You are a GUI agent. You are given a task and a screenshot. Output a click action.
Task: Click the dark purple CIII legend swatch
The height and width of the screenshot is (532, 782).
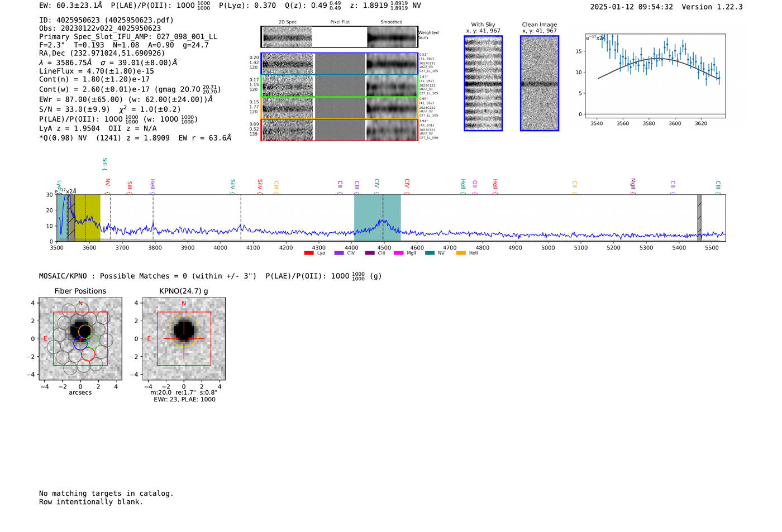370,253
